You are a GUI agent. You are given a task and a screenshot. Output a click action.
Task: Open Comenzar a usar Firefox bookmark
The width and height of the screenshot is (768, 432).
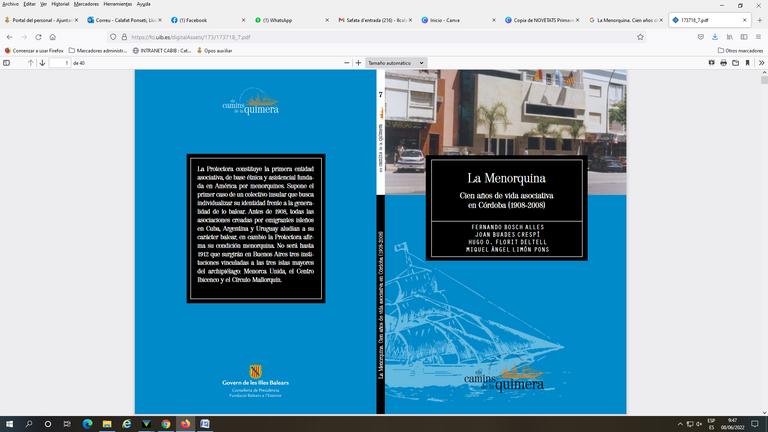(x=34, y=50)
